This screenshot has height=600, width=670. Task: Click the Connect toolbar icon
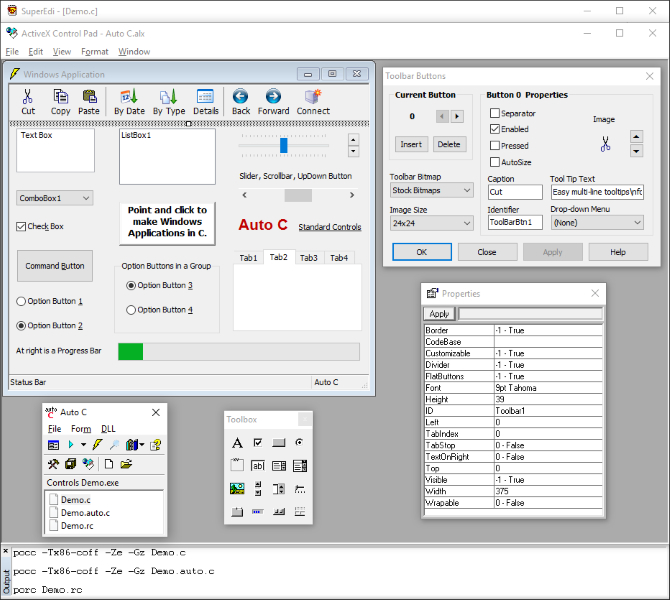coord(313,97)
